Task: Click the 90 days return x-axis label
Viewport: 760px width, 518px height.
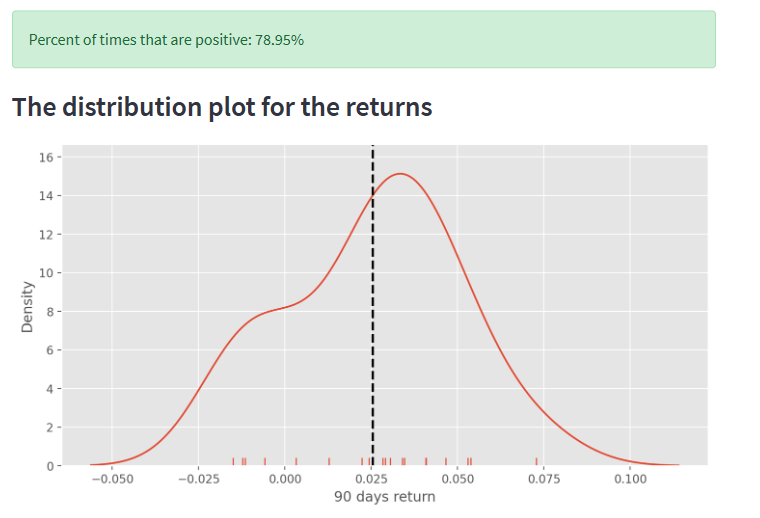Action: (x=385, y=497)
